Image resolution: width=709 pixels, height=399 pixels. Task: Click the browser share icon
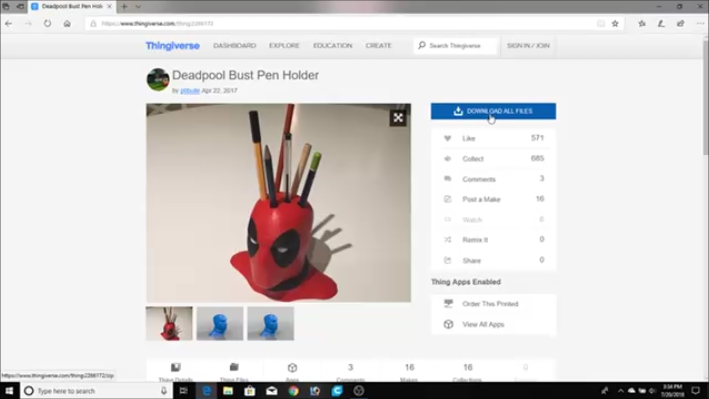(681, 24)
